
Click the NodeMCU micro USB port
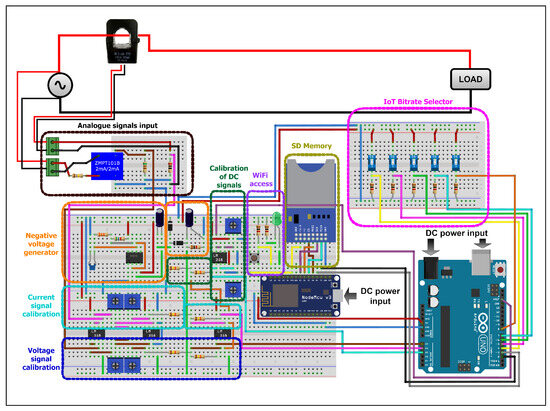pyautogui.click(x=337, y=296)
